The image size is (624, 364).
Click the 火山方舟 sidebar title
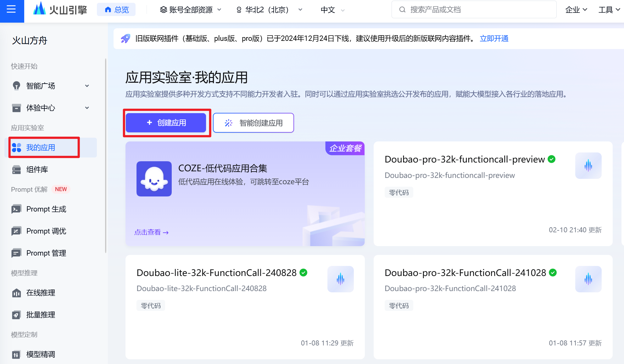pos(30,41)
